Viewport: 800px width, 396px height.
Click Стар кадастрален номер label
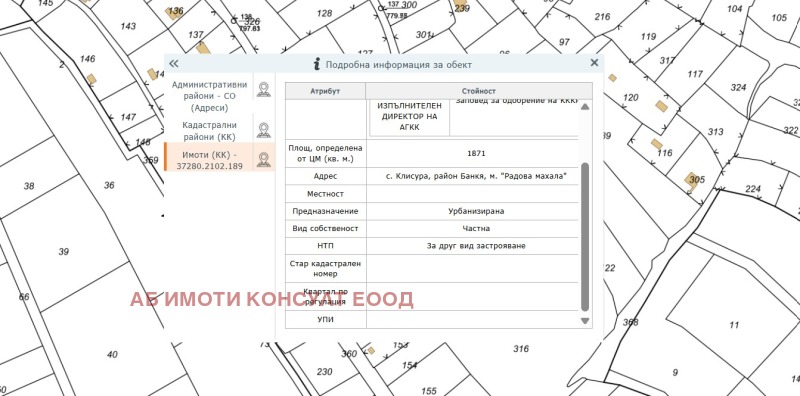point(326,269)
